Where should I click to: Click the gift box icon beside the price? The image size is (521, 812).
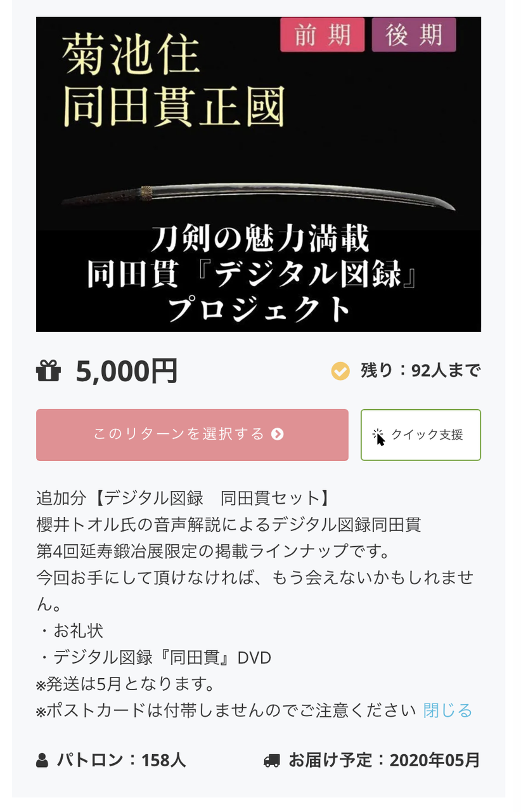48,371
